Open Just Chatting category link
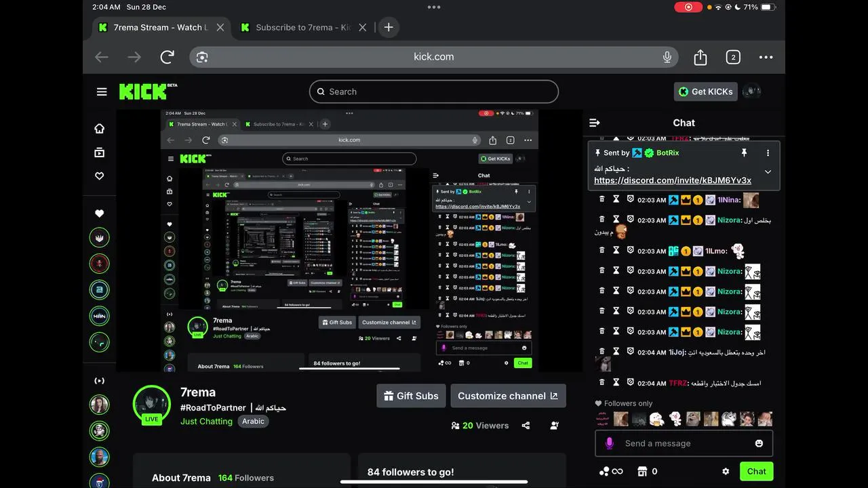 pos(206,421)
